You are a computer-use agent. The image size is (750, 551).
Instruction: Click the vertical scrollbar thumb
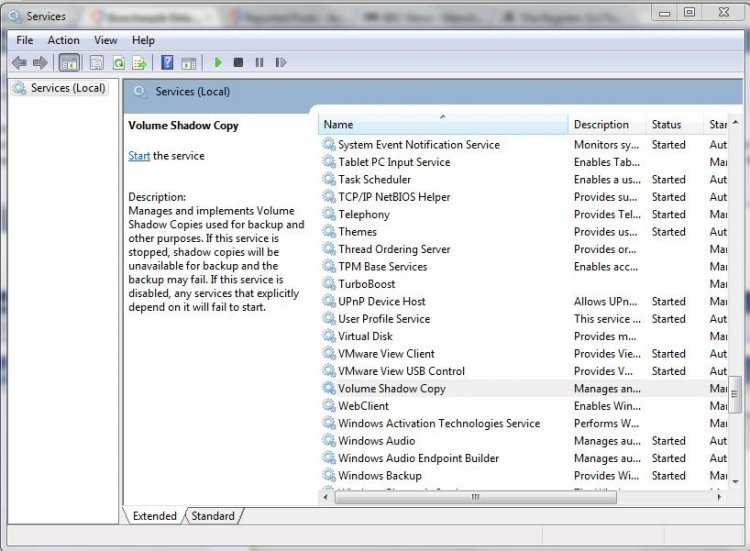[735, 394]
